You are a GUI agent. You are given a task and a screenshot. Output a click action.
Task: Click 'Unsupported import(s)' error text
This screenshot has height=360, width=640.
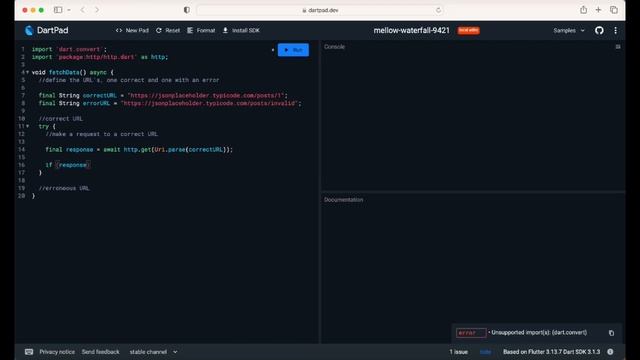tap(539, 333)
